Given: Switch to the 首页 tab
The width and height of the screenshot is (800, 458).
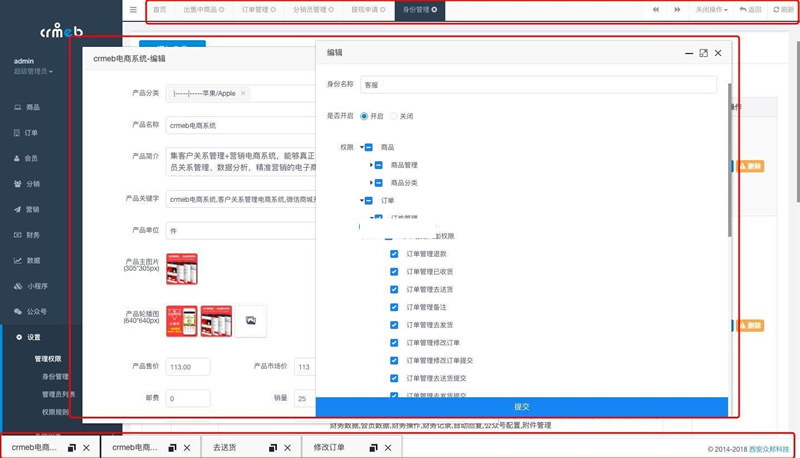Looking at the screenshot, I should click(160, 9).
